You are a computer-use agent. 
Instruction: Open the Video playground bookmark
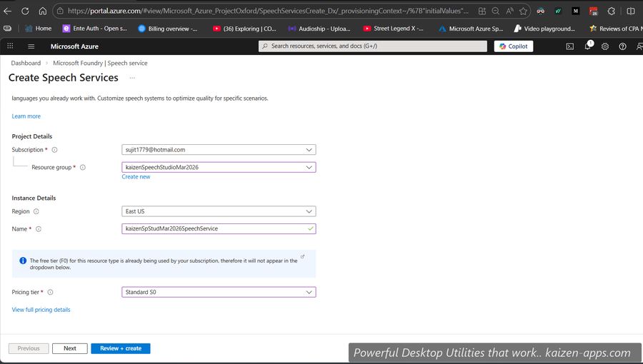(x=544, y=29)
